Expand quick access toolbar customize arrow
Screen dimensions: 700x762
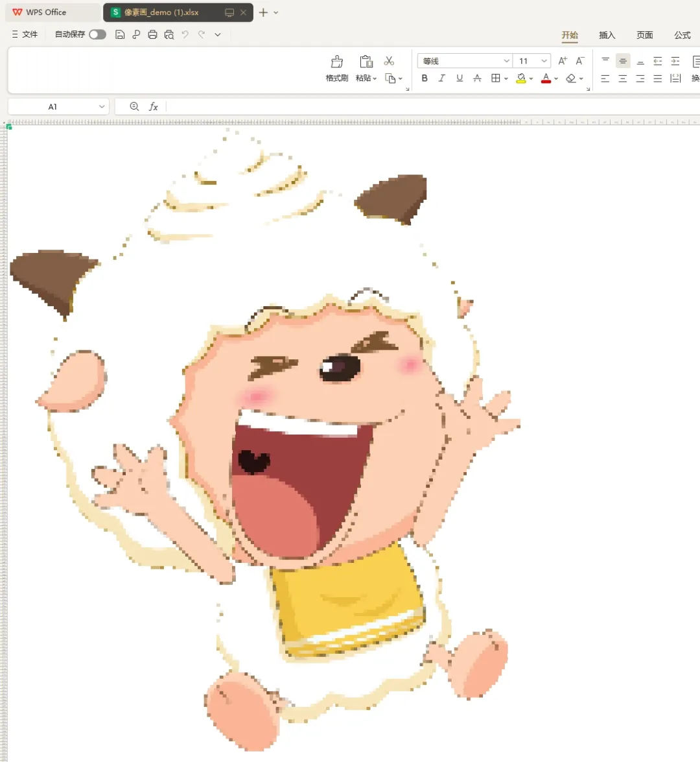pos(218,34)
